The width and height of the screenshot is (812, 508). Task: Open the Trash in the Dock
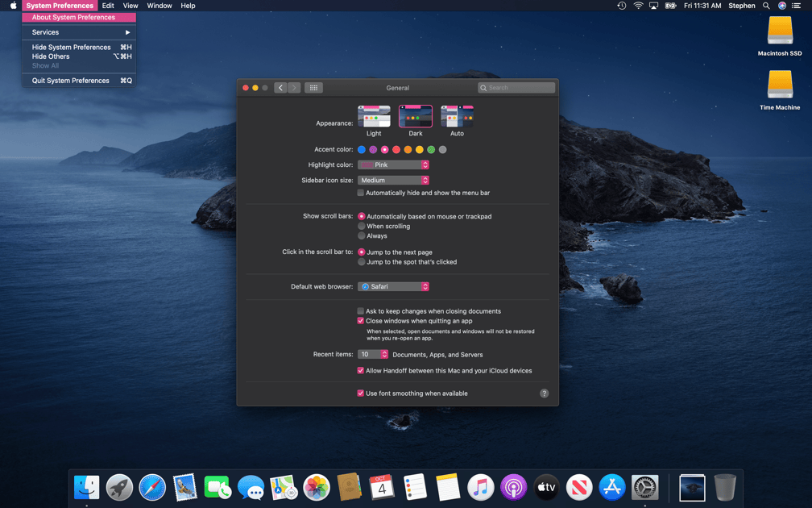725,487
